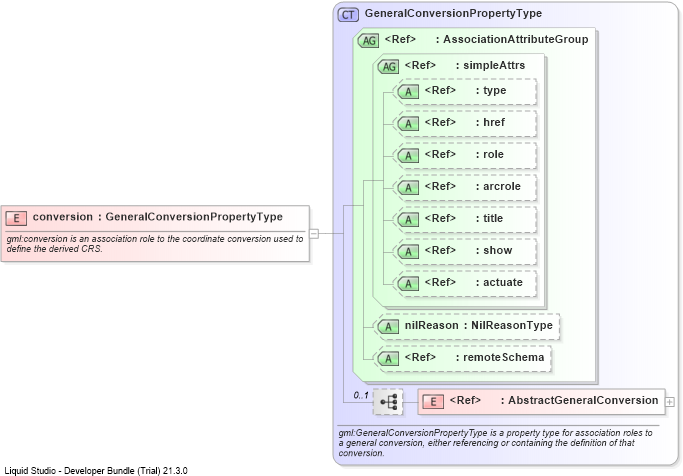The width and height of the screenshot is (683, 476).
Task: Click the A icon of title attribute
Action: coord(408,219)
